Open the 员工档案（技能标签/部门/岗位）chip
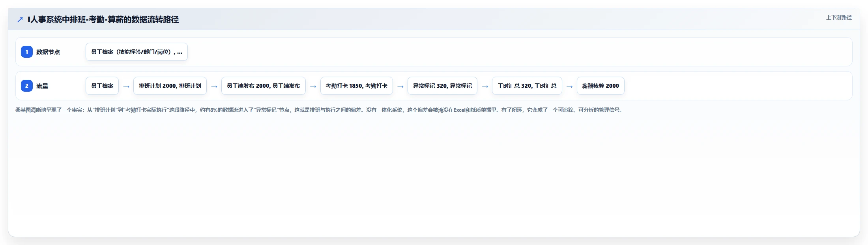868x245 pixels. point(137,52)
